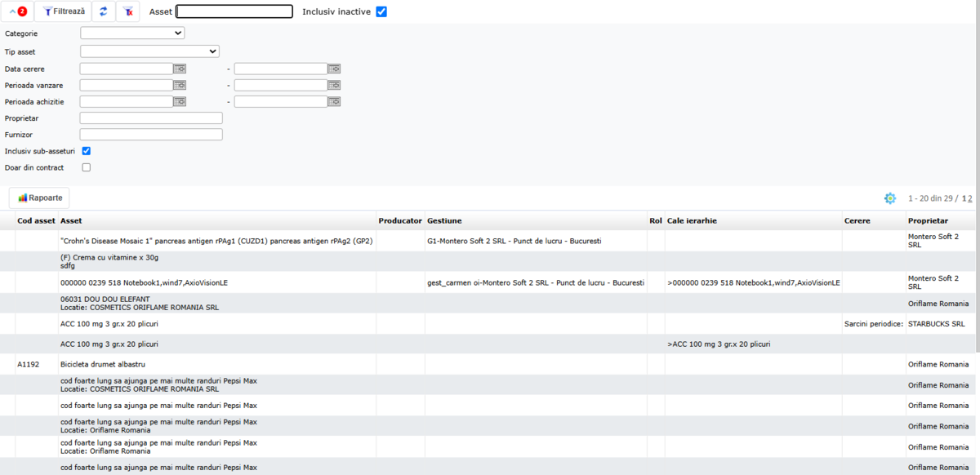This screenshot has width=980, height=475.
Task: Focus the Furnizor text field
Action: tap(151, 135)
